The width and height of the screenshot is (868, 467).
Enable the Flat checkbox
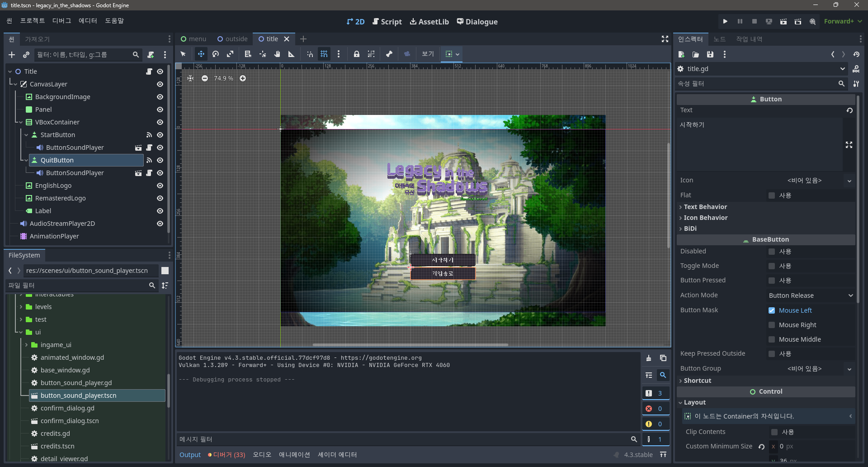coord(772,195)
